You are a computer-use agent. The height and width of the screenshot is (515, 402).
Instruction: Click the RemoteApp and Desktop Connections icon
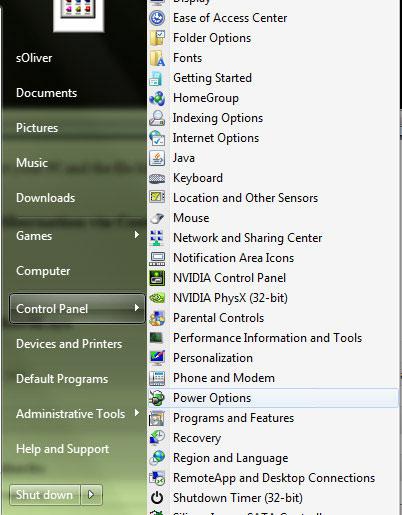pyautogui.click(x=157, y=478)
